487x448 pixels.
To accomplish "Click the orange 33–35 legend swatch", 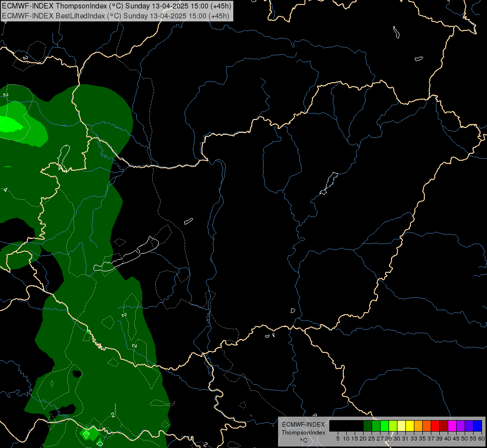I will point(418,426).
